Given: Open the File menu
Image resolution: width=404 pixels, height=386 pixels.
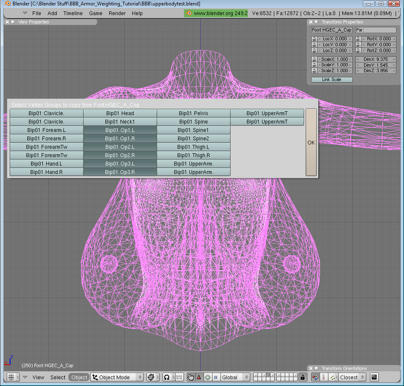Looking at the screenshot, I should [x=37, y=13].
